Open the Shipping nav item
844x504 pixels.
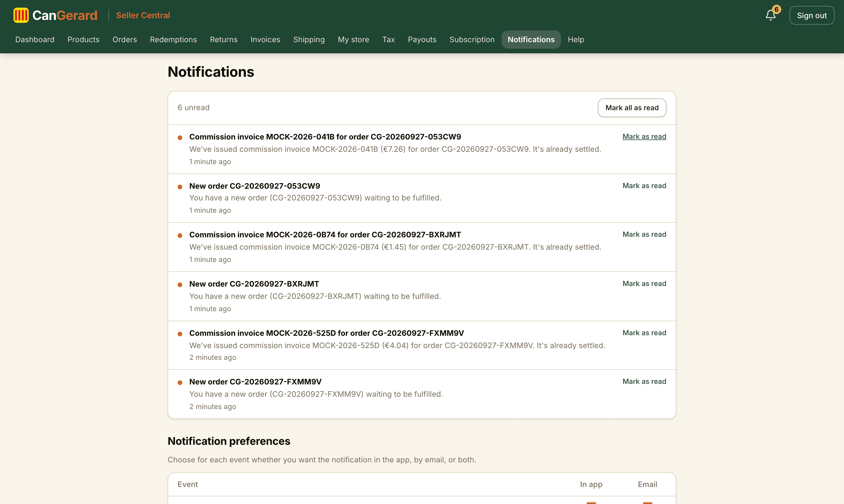tap(309, 39)
